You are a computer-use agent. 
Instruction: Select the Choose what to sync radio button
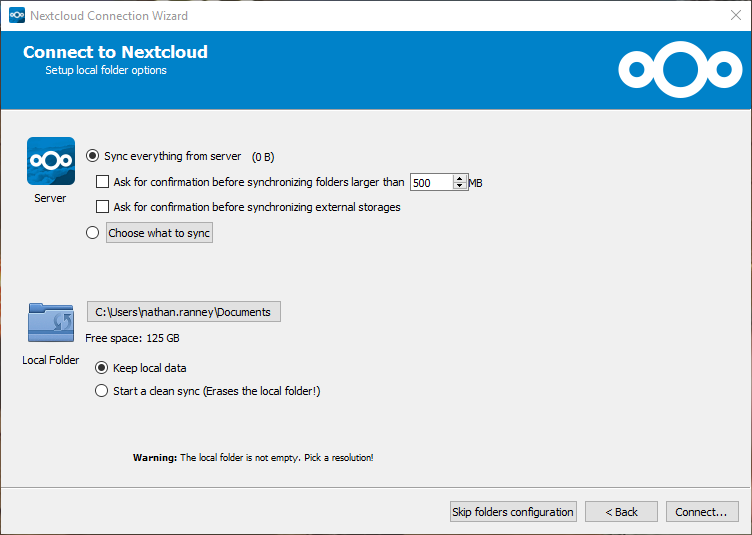[93, 233]
